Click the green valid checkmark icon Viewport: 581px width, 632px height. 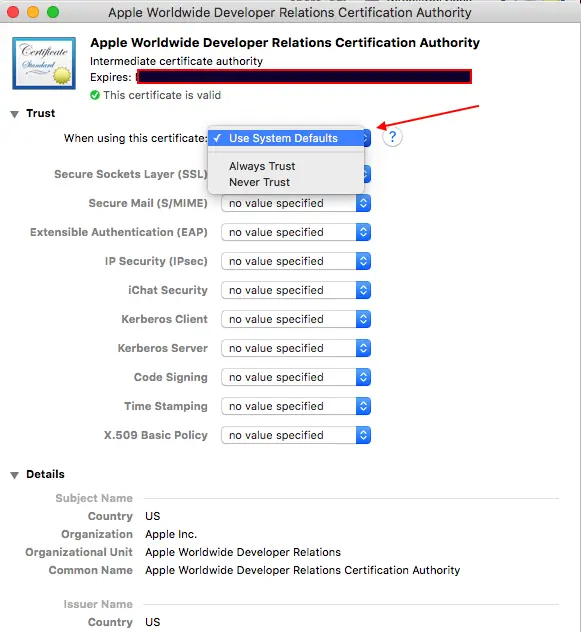pyautogui.click(x=95, y=95)
